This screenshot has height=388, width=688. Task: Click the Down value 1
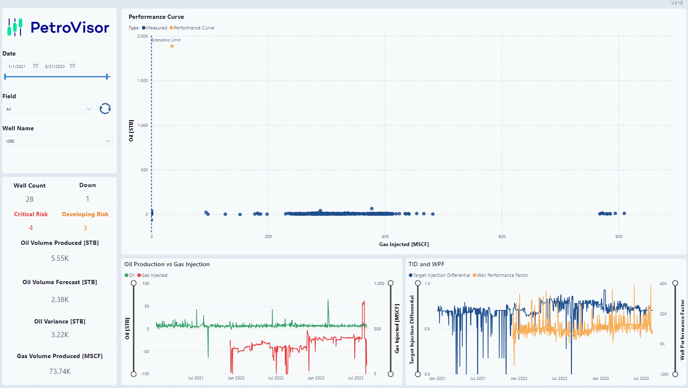[87, 199]
